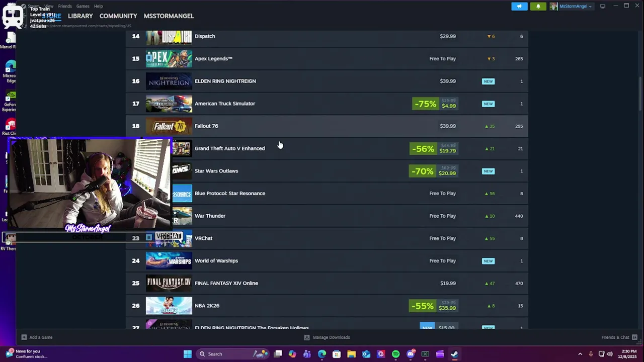Viewport: 644px width, 362px height.
Task: Open Microsoft Edge from taskbar
Action: pyautogui.click(x=322, y=354)
